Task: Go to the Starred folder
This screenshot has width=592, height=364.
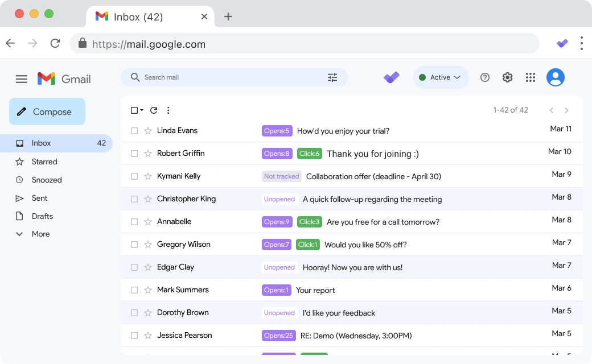Action: coord(44,162)
